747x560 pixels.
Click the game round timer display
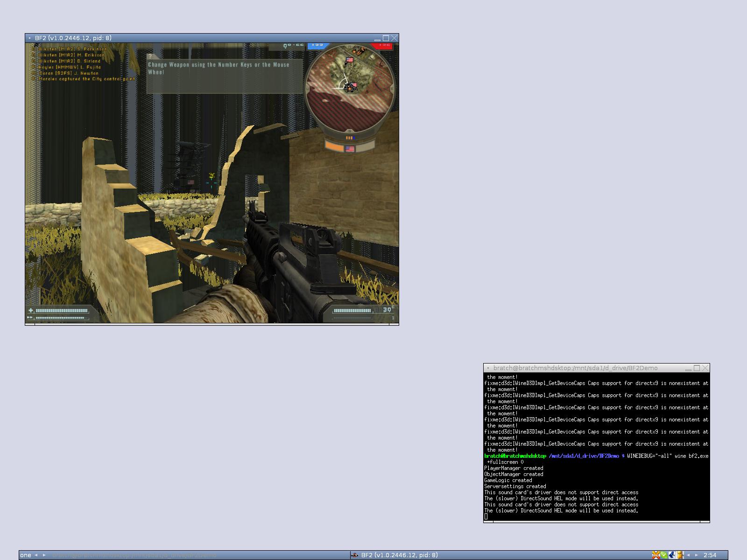[294, 46]
